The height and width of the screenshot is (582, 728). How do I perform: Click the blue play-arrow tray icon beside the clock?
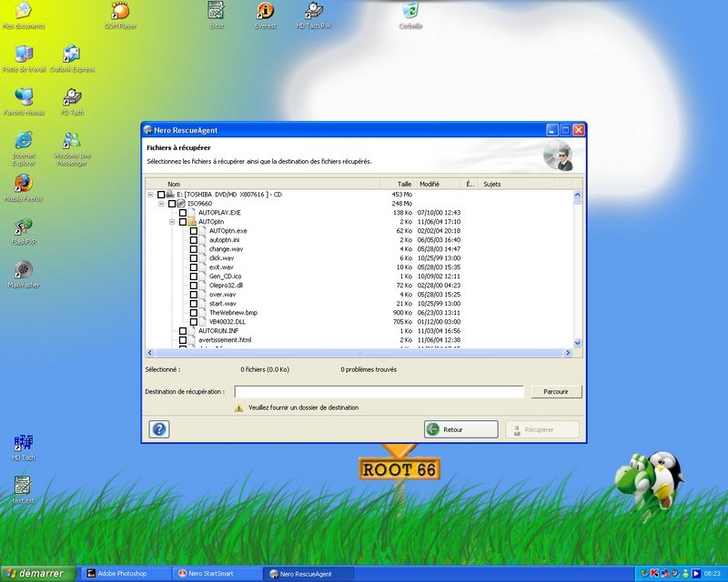pos(695,574)
